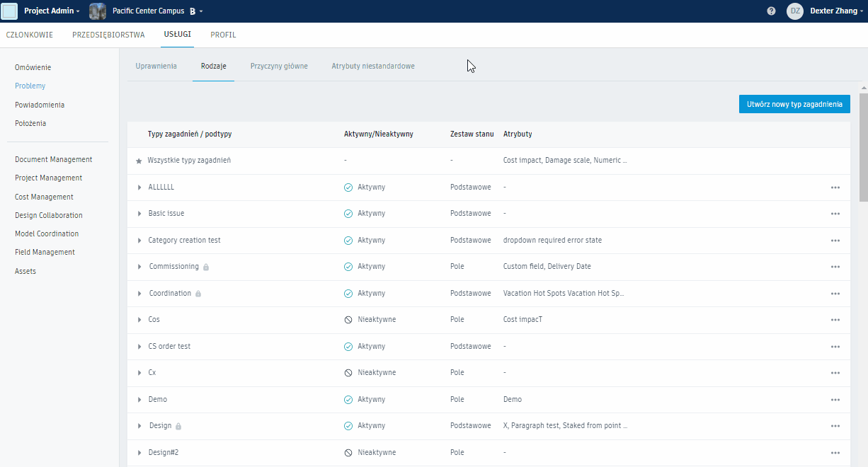The height and width of the screenshot is (467, 868).
Task: Open more options menu for Commissioning row
Action: click(x=835, y=267)
